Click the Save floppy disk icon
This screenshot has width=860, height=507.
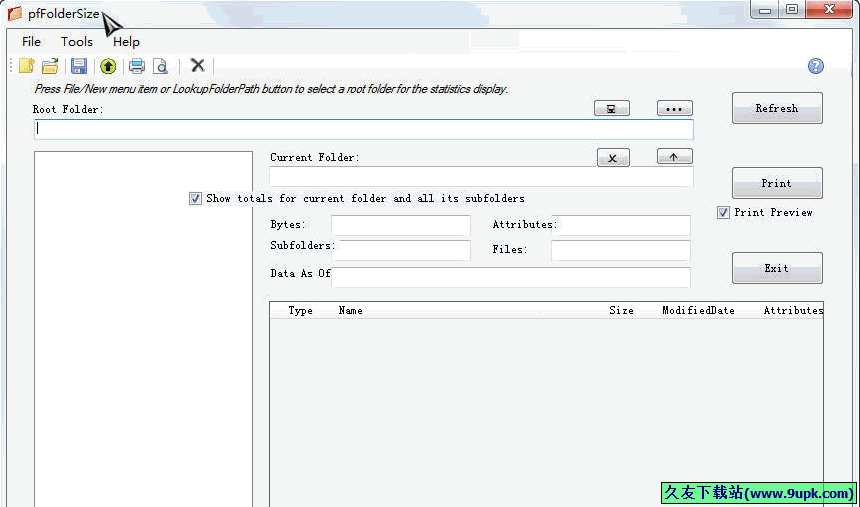click(x=79, y=66)
